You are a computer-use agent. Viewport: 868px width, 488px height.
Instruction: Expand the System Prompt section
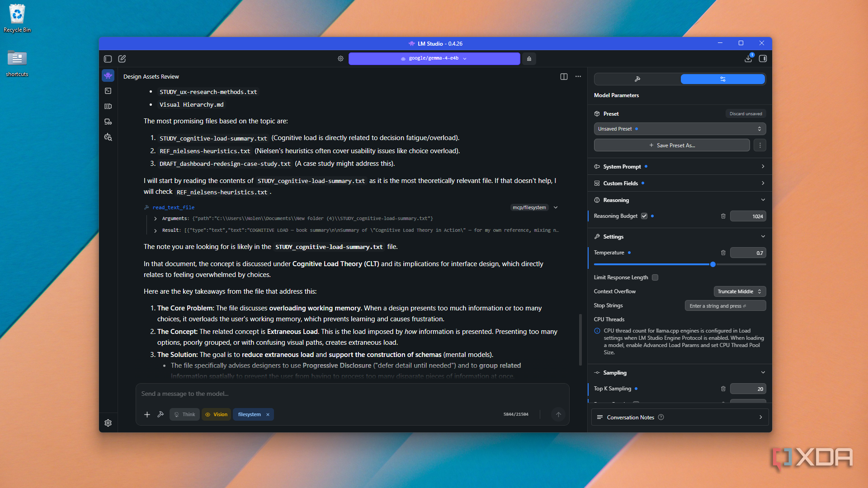[679, 166]
